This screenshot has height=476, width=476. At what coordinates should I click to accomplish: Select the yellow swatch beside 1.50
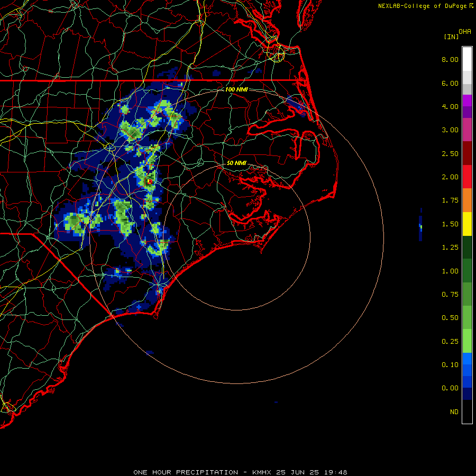(x=467, y=224)
